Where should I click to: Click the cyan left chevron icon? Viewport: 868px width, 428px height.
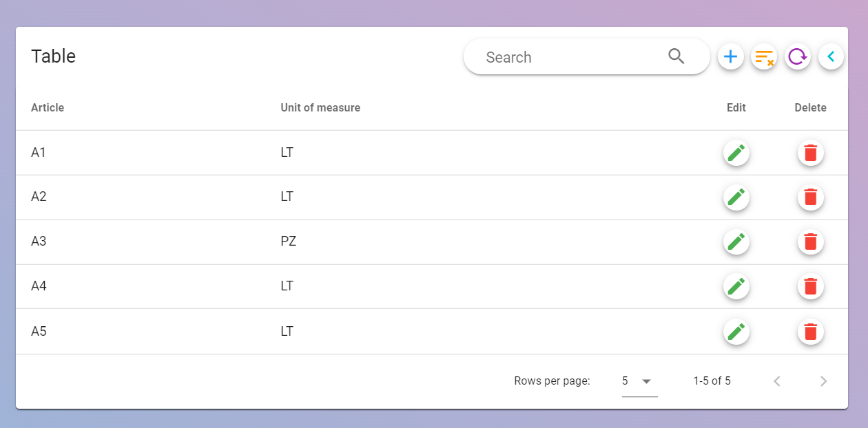coord(831,56)
